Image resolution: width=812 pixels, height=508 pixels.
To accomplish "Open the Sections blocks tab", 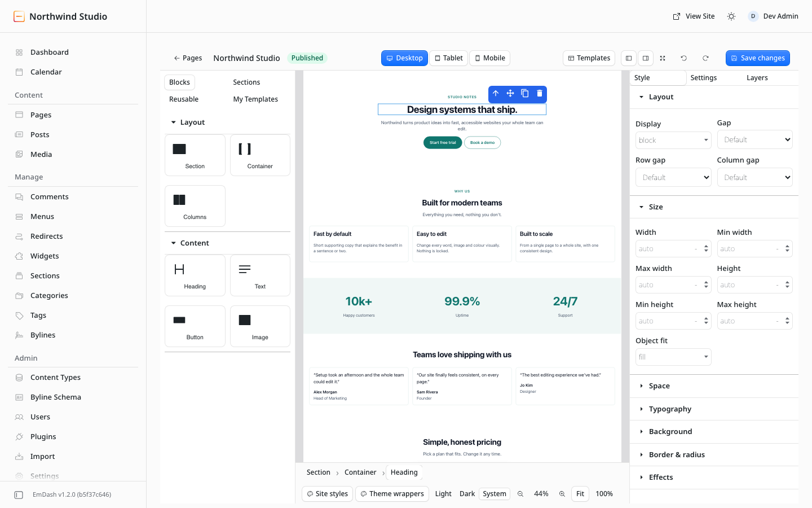I will click(246, 82).
